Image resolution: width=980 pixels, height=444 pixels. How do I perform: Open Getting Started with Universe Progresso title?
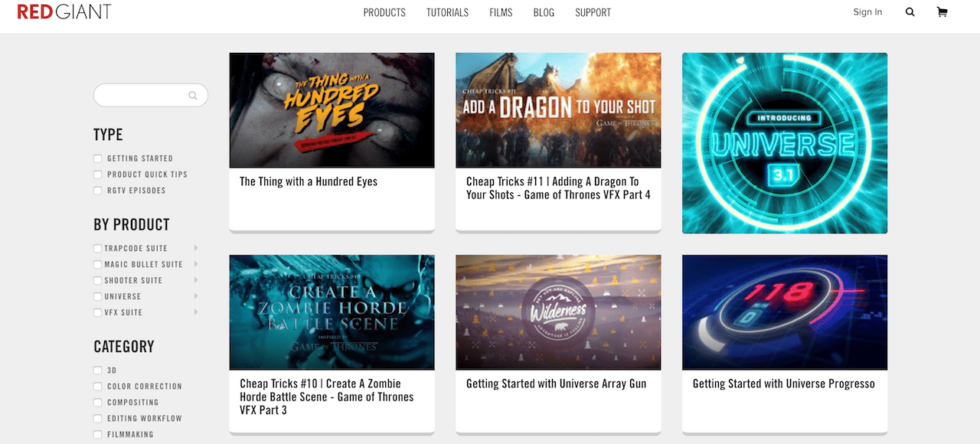(784, 384)
